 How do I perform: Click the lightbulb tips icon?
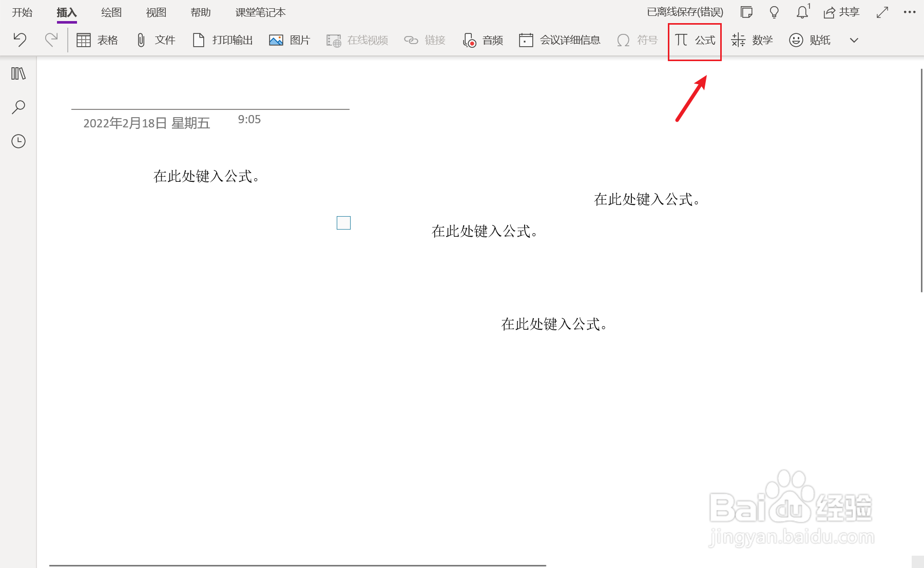[774, 12]
